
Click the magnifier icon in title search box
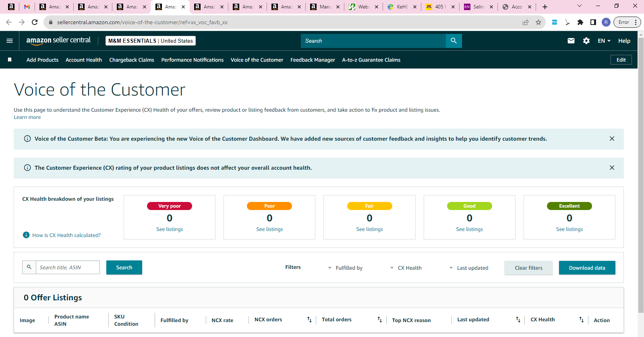[29, 267]
